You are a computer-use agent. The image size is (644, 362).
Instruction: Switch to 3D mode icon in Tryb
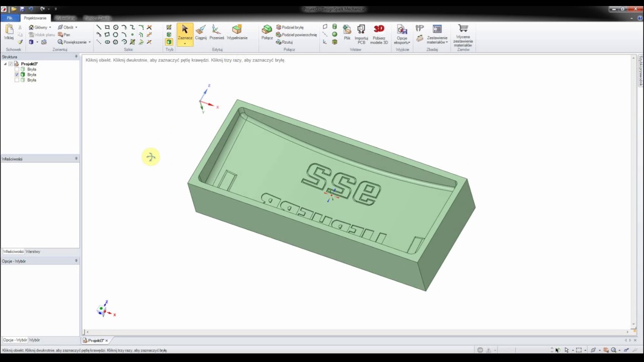coord(169,42)
